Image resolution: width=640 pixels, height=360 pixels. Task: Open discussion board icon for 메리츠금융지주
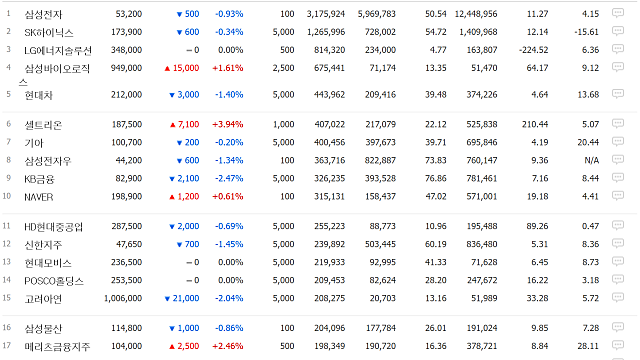click(618, 346)
